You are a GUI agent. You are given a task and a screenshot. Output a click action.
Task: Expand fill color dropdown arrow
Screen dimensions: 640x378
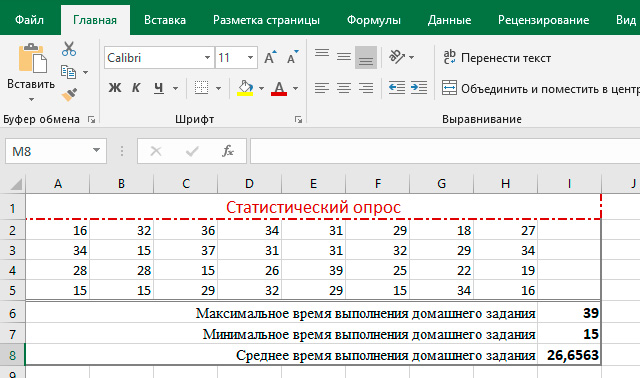point(261,88)
